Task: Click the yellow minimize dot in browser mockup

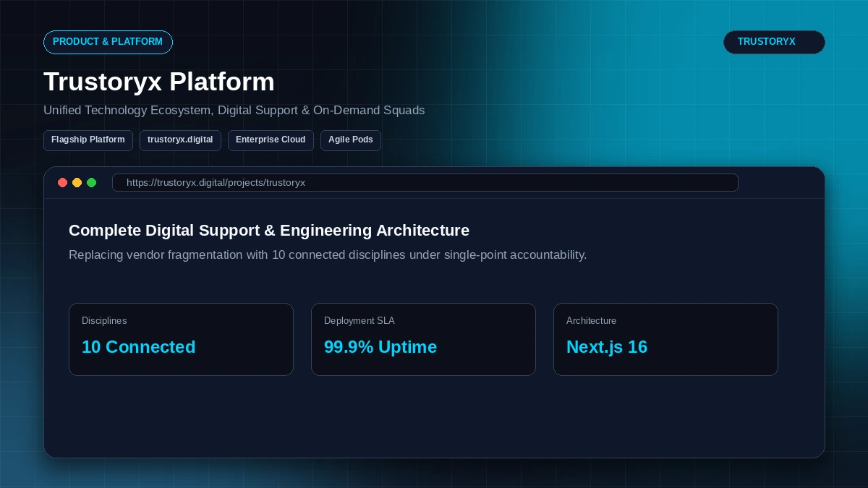Action: 77,183
